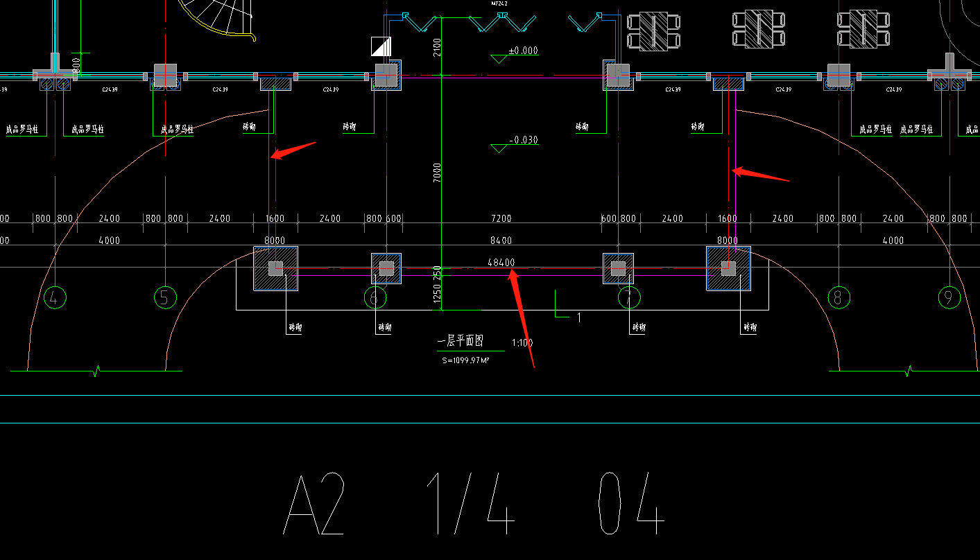Viewport: 980px width, 560px height.
Task: Click the -0.030 elevation triangle marker
Action: [x=500, y=148]
